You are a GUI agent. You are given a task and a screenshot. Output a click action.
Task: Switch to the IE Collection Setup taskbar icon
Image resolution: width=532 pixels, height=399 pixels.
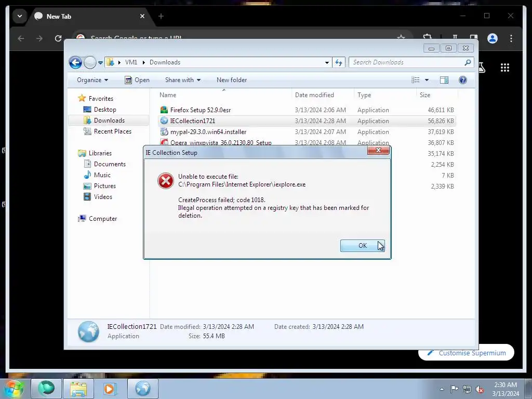142,389
